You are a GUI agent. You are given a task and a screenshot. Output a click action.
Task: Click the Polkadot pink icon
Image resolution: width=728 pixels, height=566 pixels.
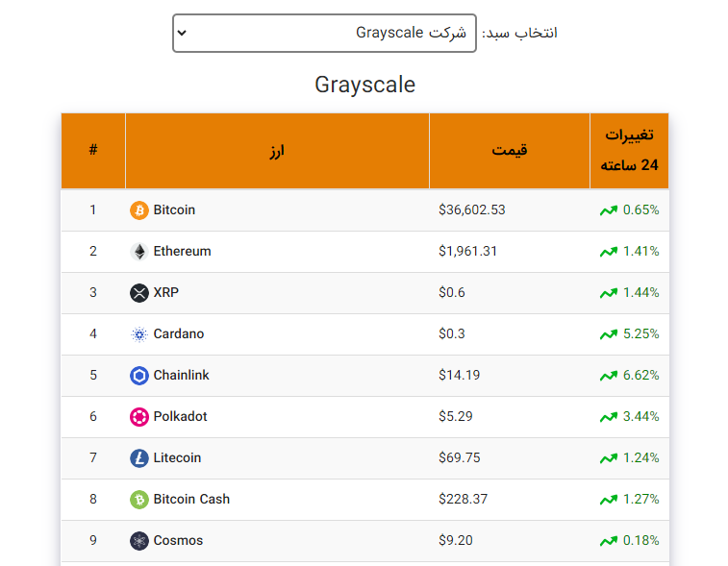(138, 417)
